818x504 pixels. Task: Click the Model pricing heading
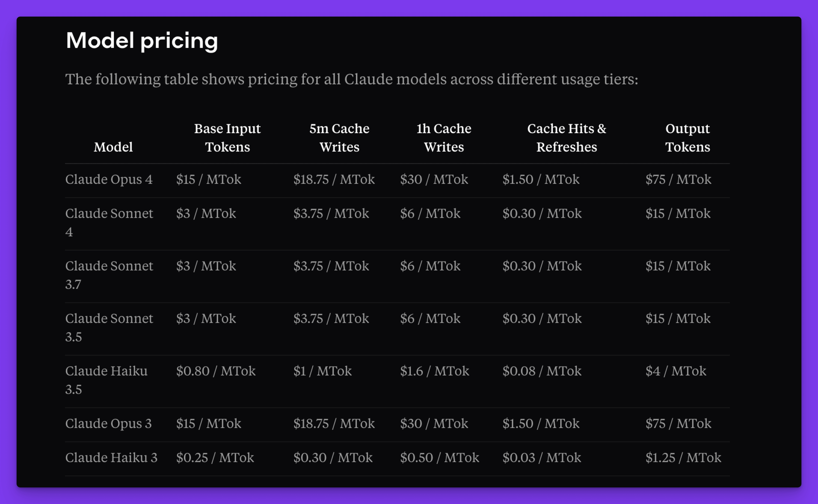[x=142, y=41]
